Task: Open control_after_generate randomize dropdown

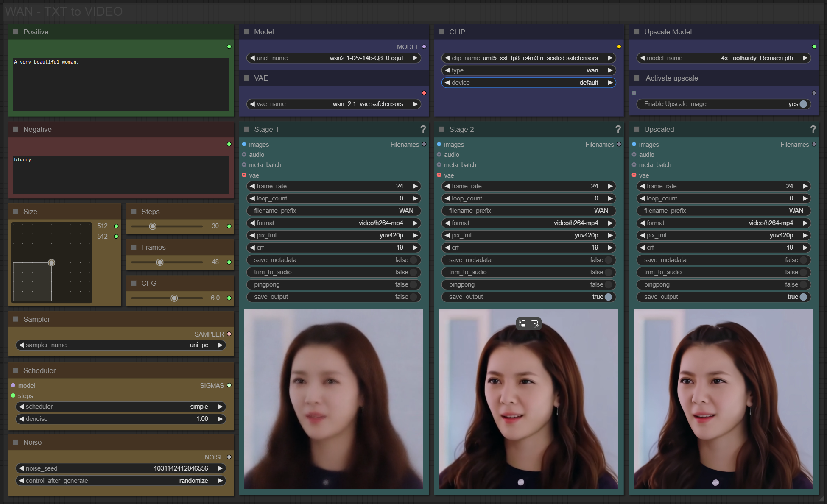Action: [121, 481]
